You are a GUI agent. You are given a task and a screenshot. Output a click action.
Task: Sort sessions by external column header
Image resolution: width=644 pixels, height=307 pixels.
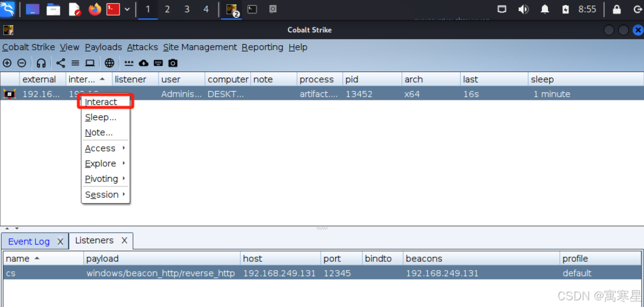click(42, 79)
